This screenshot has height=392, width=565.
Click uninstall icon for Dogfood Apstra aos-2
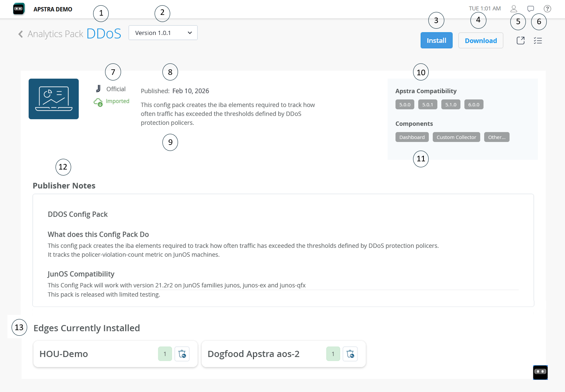click(x=350, y=354)
